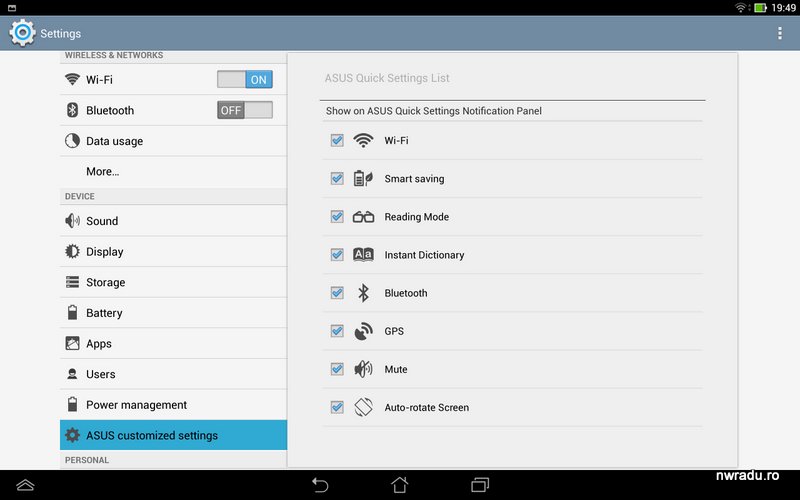Click the GPS satellite icon
800x500 pixels.
coord(363,331)
